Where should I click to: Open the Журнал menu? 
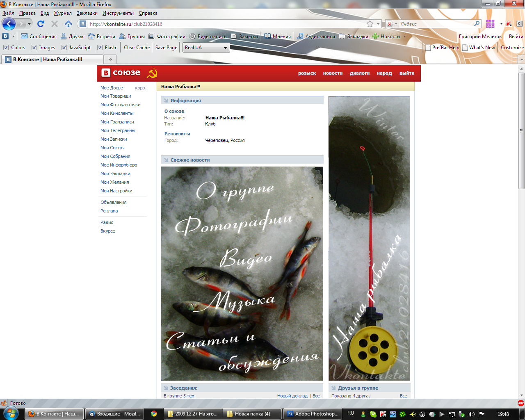pyautogui.click(x=63, y=13)
